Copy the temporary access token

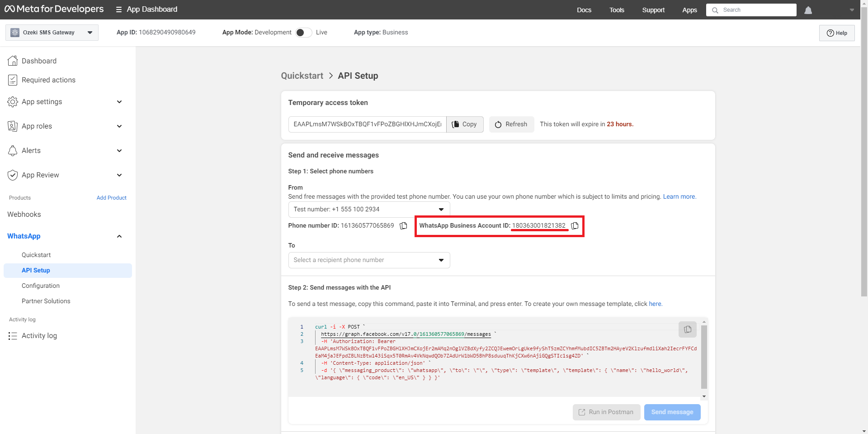coord(465,124)
